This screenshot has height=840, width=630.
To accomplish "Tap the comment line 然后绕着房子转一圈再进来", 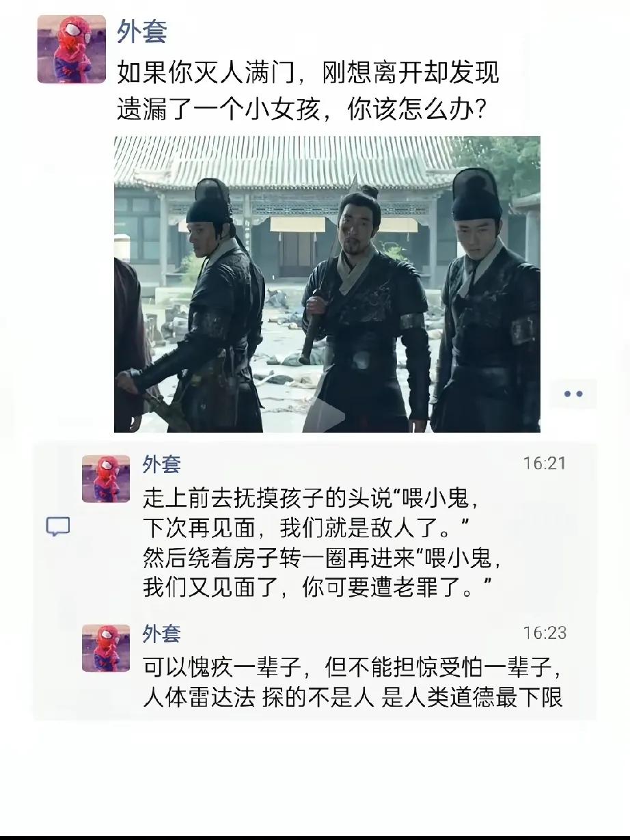I will pyautogui.click(x=323, y=558).
